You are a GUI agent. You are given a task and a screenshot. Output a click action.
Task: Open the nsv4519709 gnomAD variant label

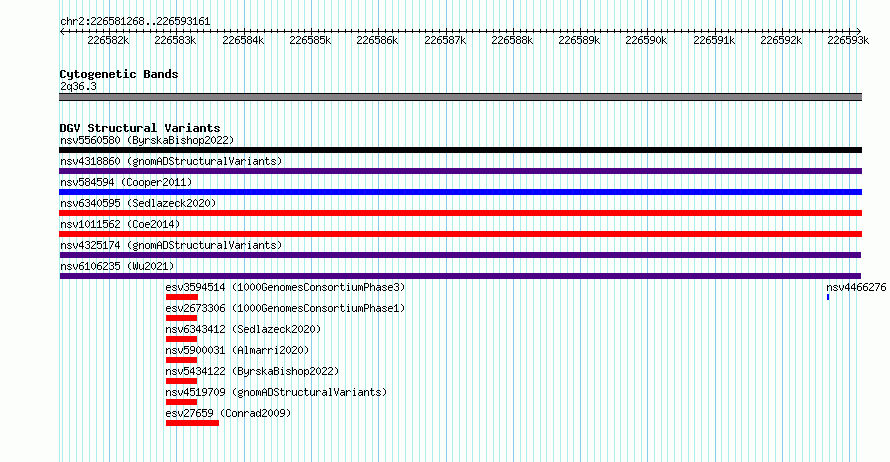tap(276, 392)
